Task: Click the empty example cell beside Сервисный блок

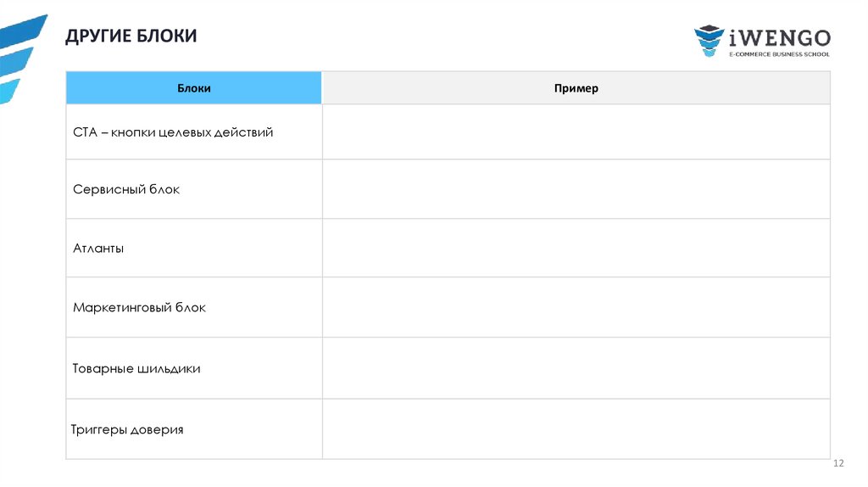Action: [x=576, y=189]
